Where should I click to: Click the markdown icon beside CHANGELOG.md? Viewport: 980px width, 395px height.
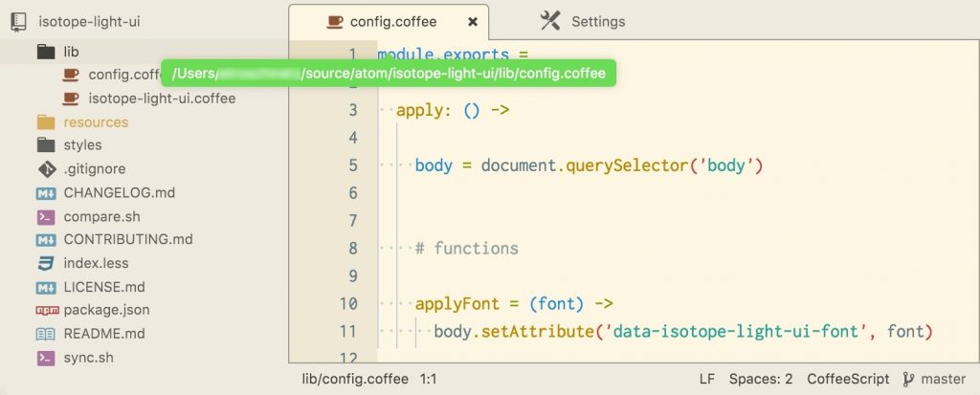tap(45, 192)
